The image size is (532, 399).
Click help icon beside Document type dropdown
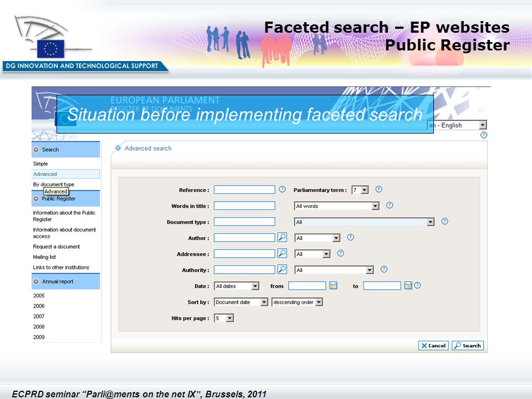(x=444, y=221)
